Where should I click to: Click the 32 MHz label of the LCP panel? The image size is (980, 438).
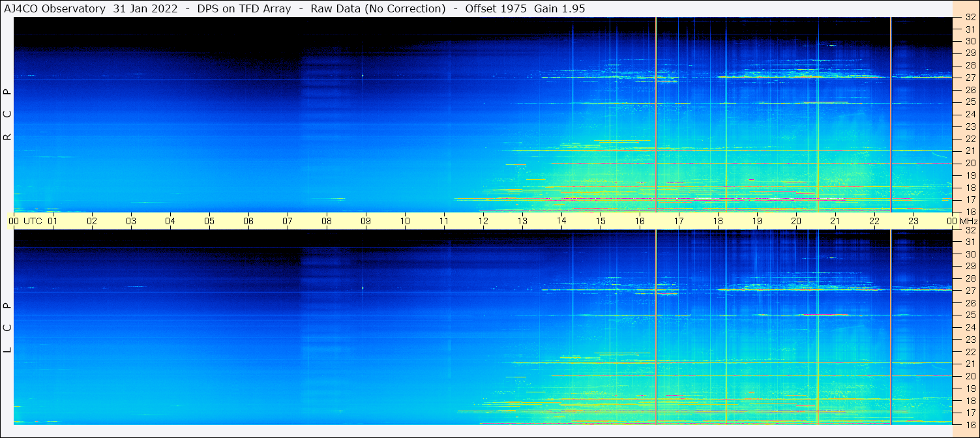click(970, 230)
